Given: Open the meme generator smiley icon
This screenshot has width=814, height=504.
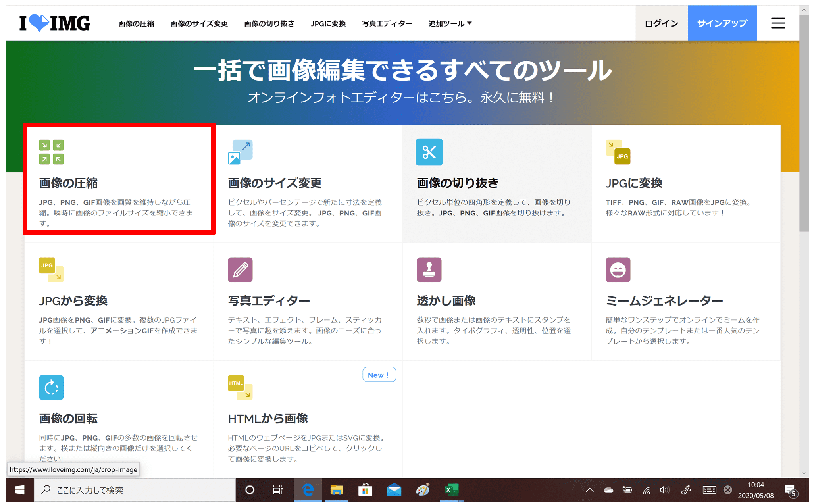Looking at the screenshot, I should click(x=618, y=270).
